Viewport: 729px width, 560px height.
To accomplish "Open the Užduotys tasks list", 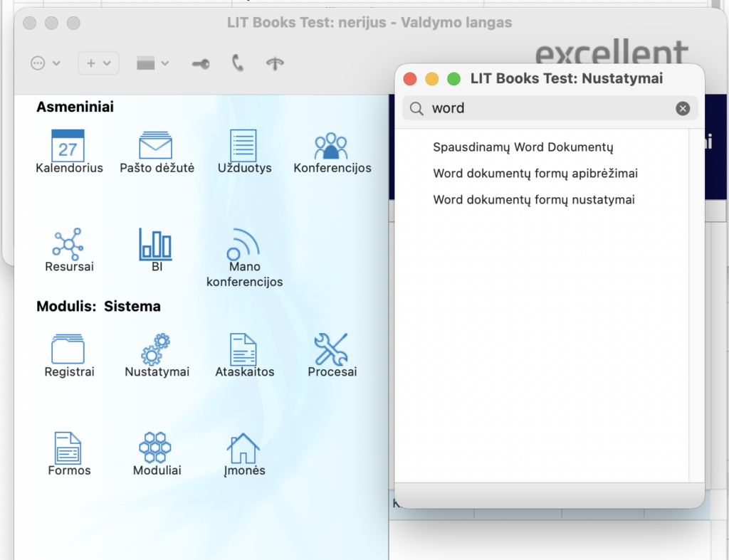I will [243, 145].
